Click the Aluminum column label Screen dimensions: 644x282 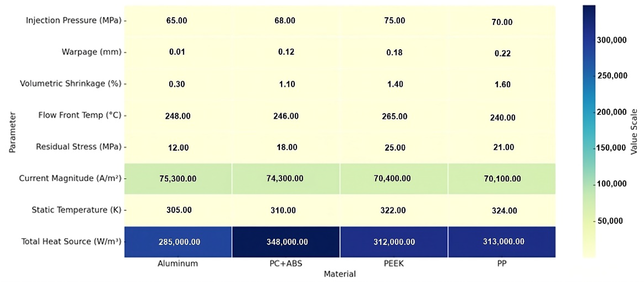(178, 264)
